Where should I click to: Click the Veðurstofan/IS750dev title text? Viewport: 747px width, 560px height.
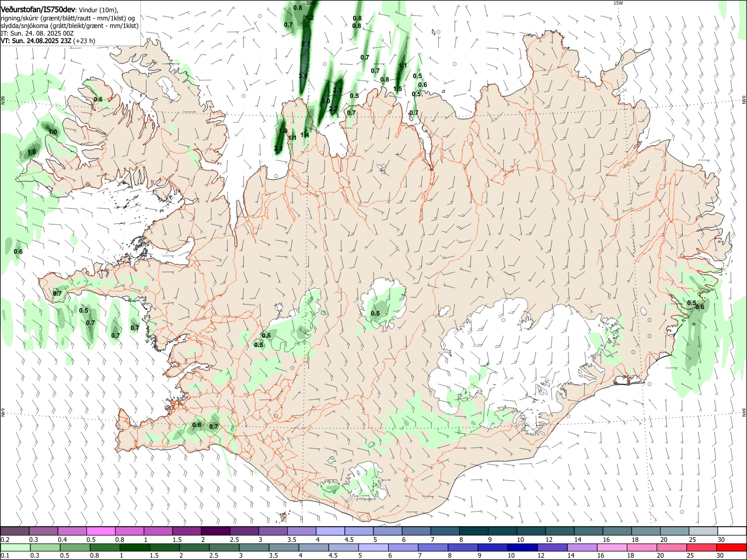(x=38, y=9)
